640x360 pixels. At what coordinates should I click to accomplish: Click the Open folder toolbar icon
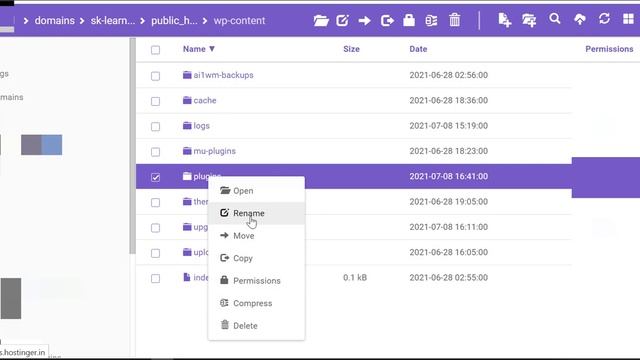coord(321,20)
